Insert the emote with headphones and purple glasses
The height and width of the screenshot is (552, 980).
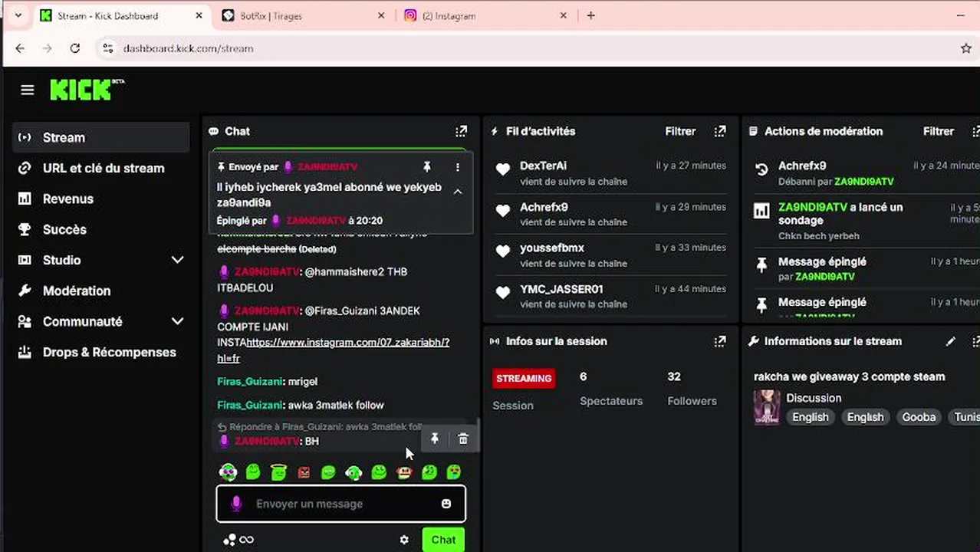(228, 472)
